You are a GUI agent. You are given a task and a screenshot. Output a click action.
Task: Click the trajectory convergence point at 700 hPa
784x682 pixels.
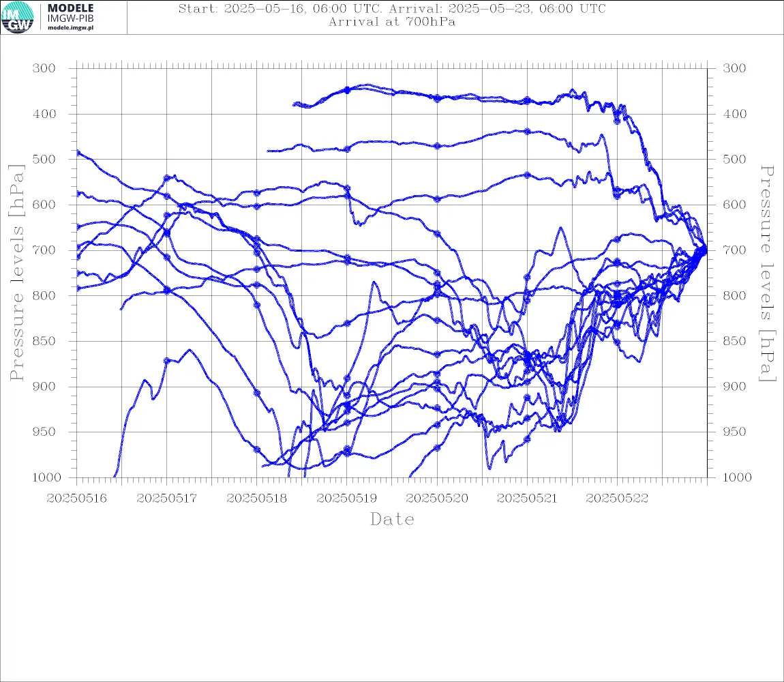click(704, 249)
